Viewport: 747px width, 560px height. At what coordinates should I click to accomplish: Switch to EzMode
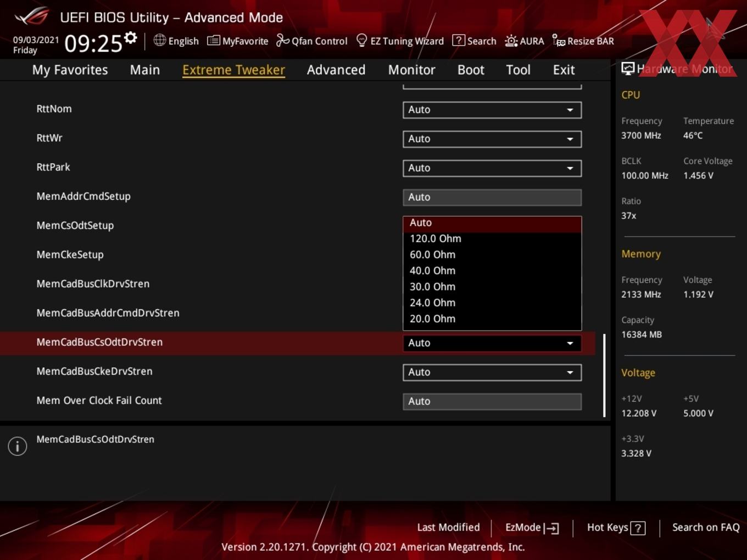[x=532, y=528]
